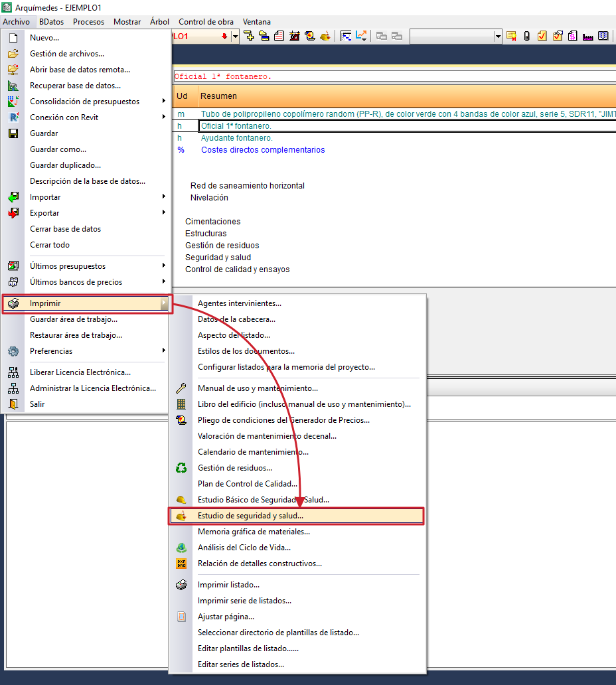Click the Guardar floppy disk icon

tap(13, 133)
